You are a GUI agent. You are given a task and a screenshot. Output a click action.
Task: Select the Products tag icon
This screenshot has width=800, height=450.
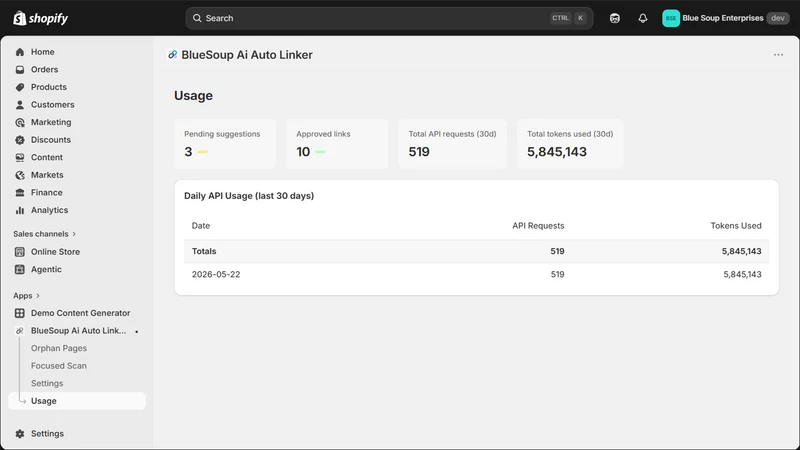coord(20,87)
